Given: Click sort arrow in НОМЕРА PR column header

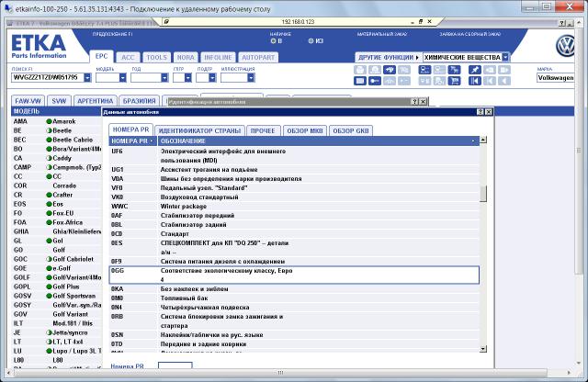Looking at the screenshot, I should coord(152,140).
